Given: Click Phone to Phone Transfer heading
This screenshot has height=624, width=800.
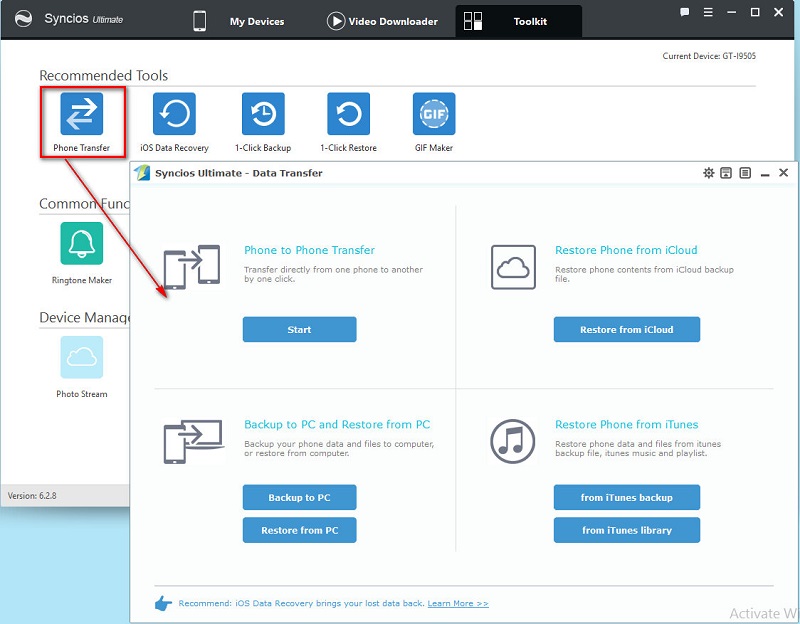Looking at the screenshot, I should pos(309,250).
